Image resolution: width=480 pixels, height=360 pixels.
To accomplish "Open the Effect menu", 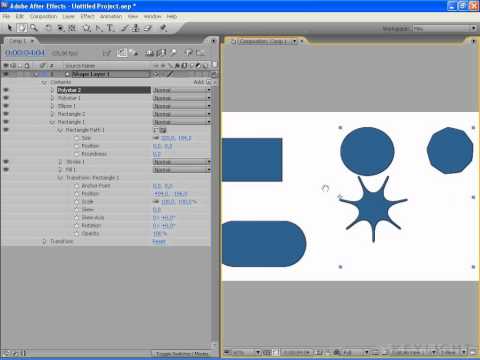I will pos(88,16).
